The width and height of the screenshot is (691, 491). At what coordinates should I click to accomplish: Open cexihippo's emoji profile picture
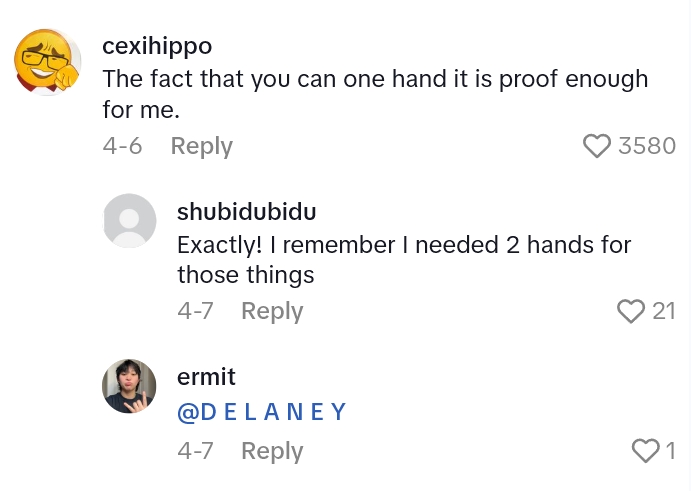[x=47, y=62]
